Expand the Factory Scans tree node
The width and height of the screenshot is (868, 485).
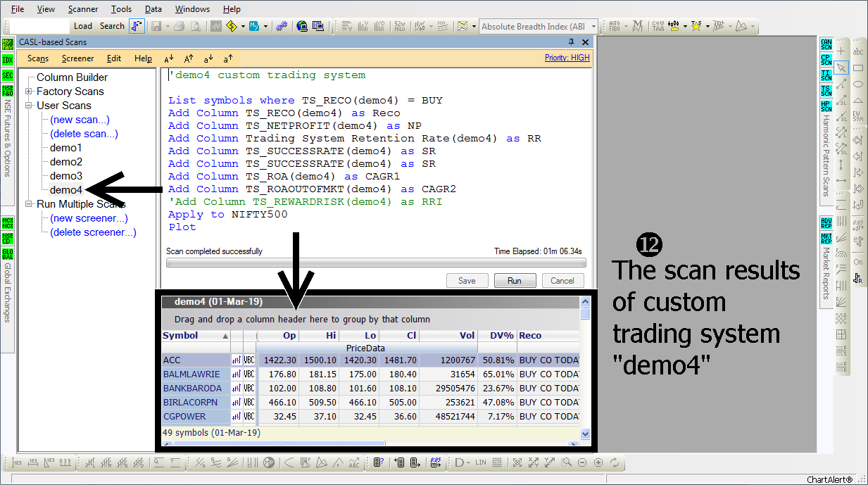pyautogui.click(x=28, y=92)
